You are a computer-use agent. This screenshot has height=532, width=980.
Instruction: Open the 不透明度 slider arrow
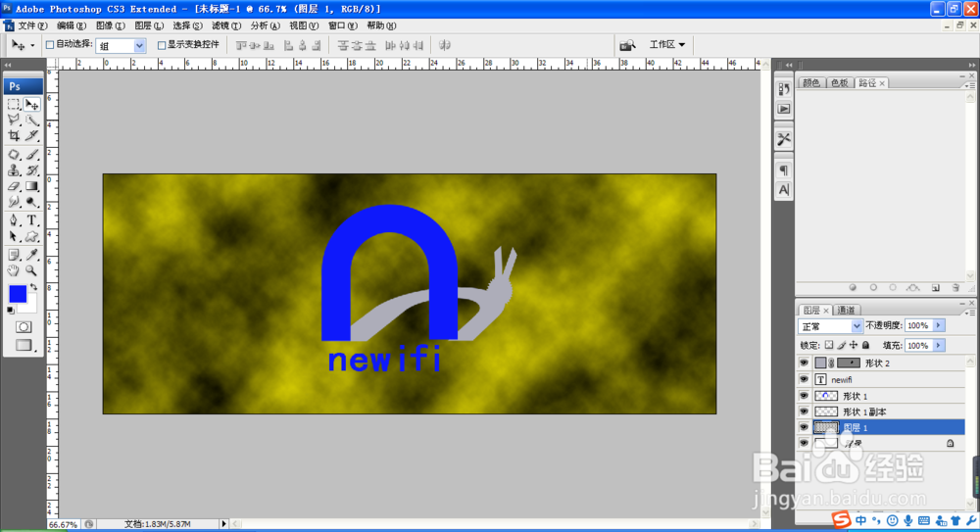pyautogui.click(x=938, y=325)
